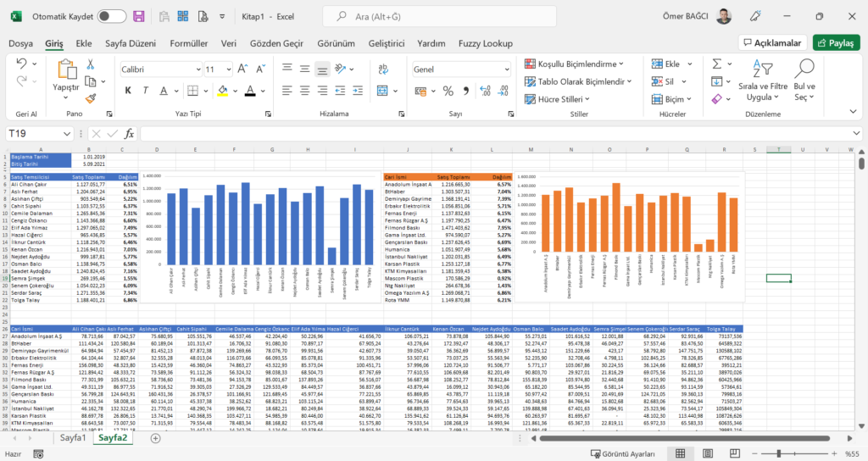The width and height of the screenshot is (868, 461).
Task: Toggle the Bottom Align button
Action: pos(322,69)
